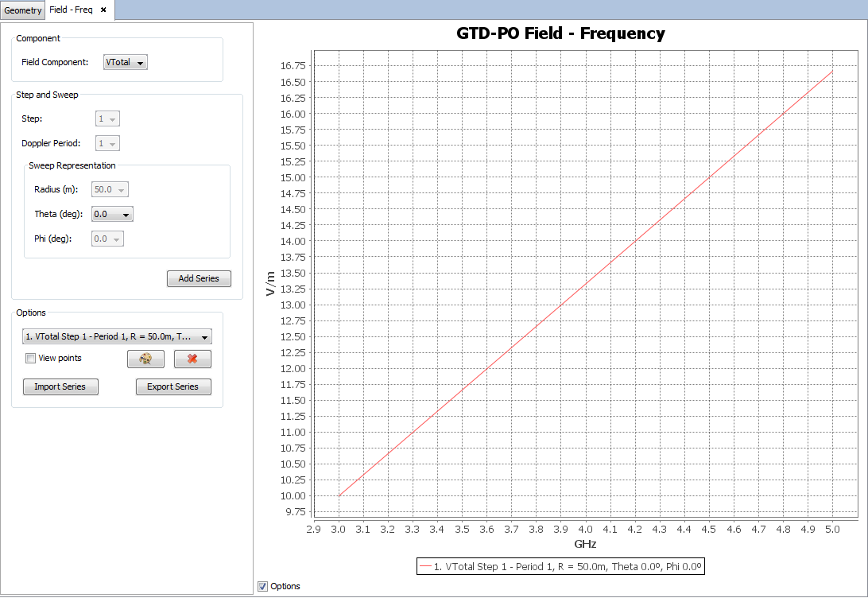The image size is (868, 598).
Task: Delete the selected series with red X
Action: click(x=192, y=359)
